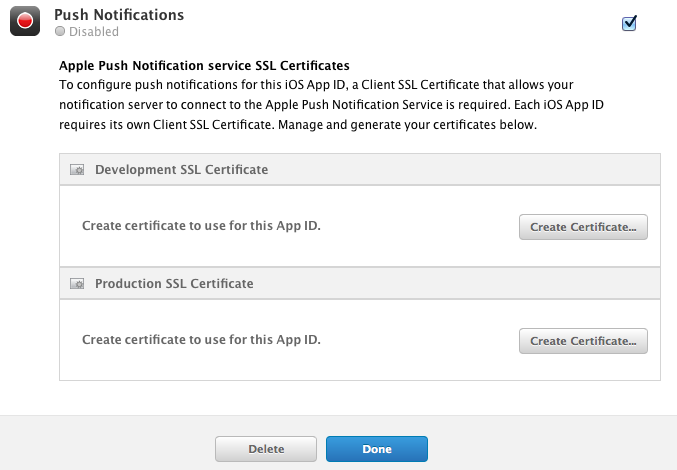Click the blue Done button
Screen dimensions: 677x470
tap(377, 449)
